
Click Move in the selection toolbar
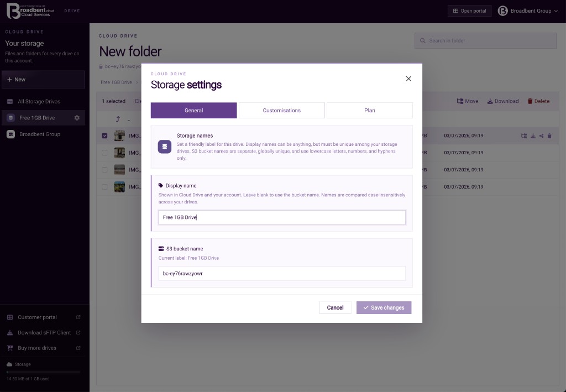point(468,101)
